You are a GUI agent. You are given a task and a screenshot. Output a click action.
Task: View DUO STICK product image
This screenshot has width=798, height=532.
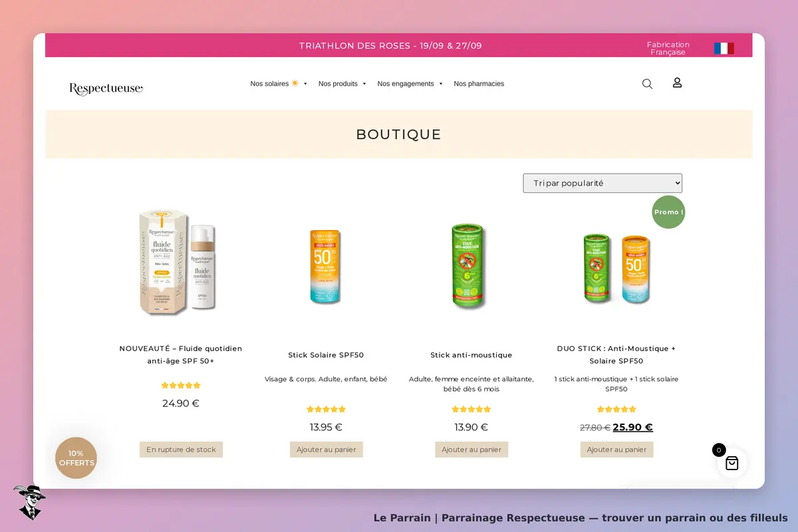616,268
